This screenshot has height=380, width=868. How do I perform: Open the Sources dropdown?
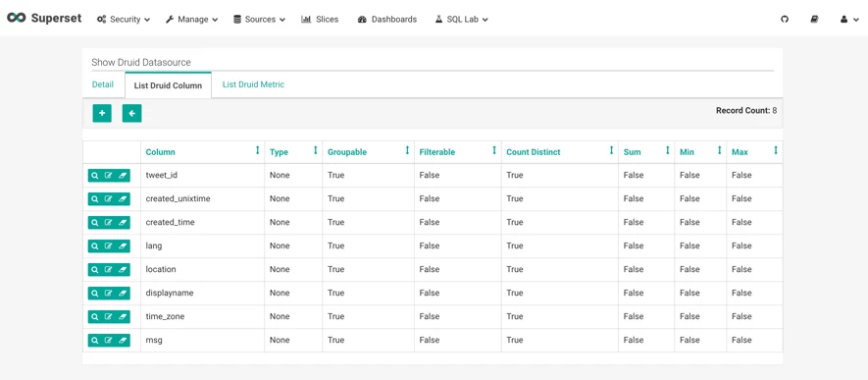(x=259, y=19)
